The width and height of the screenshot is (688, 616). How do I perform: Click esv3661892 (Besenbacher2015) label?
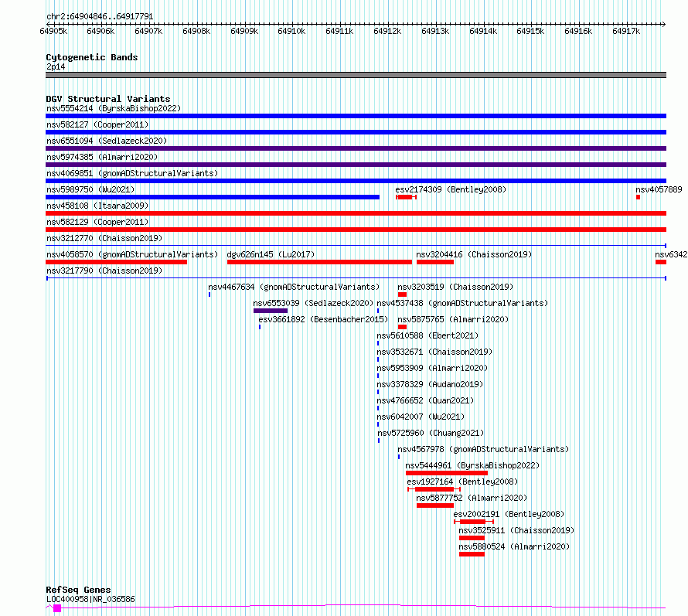[x=323, y=319]
